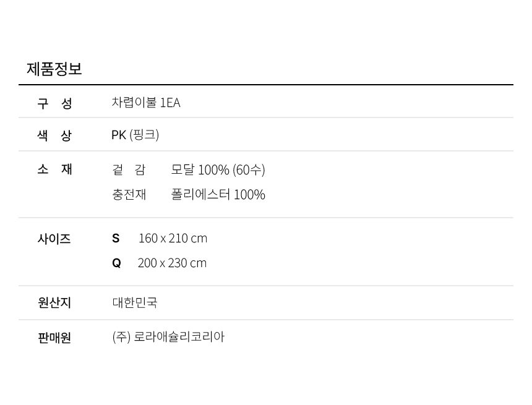Select the bold S size letter
The height and width of the screenshot is (405, 532).
click(x=116, y=238)
